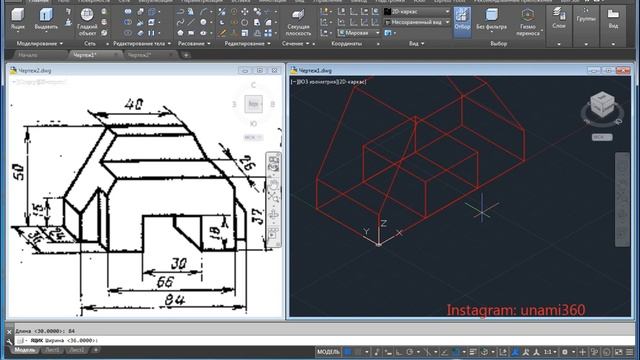
Task: Expand the Рисование panel
Action: (x=194, y=43)
